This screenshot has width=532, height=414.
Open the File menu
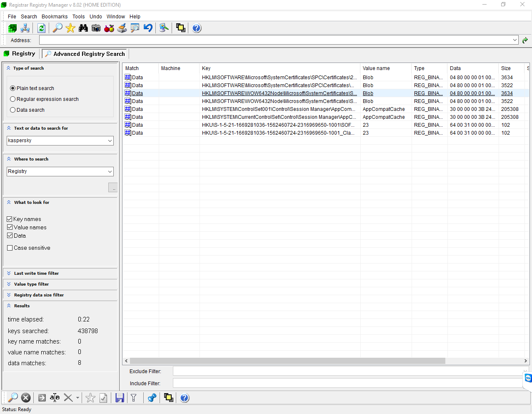tap(12, 17)
